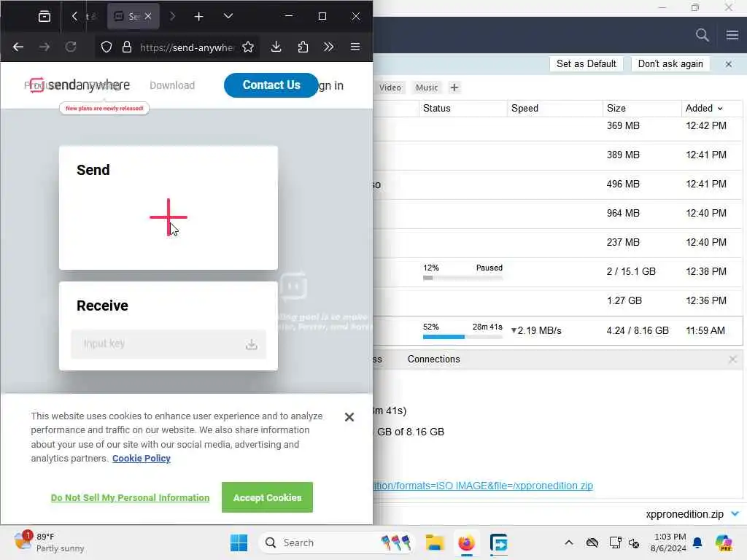Click the Input key field
Image resolution: width=747 pixels, height=560 pixels.
click(168, 344)
